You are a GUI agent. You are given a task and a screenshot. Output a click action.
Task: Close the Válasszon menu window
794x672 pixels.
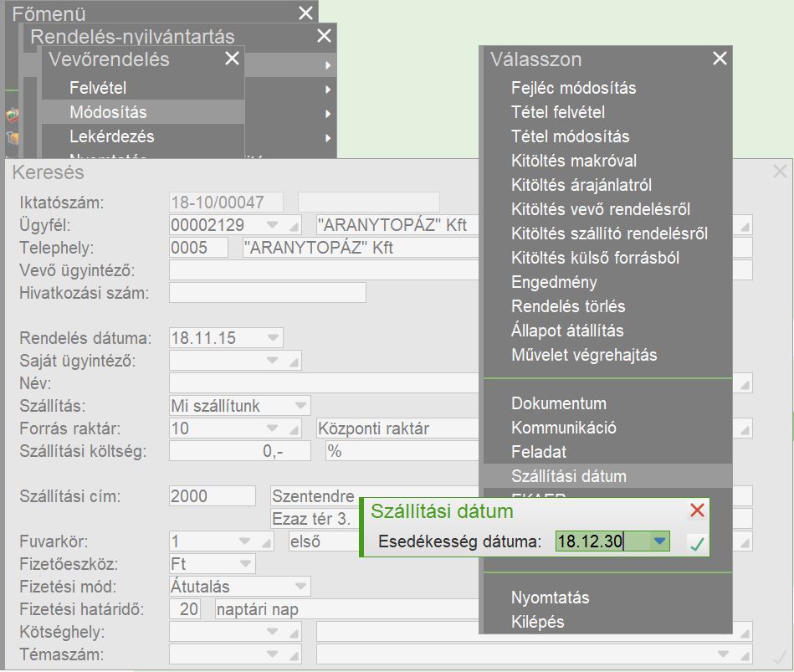pyautogui.click(x=720, y=59)
